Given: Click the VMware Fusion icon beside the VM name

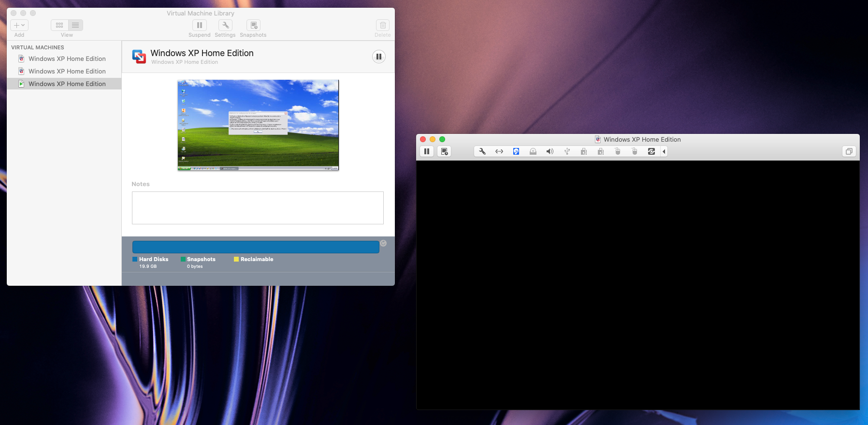Looking at the screenshot, I should coord(139,57).
